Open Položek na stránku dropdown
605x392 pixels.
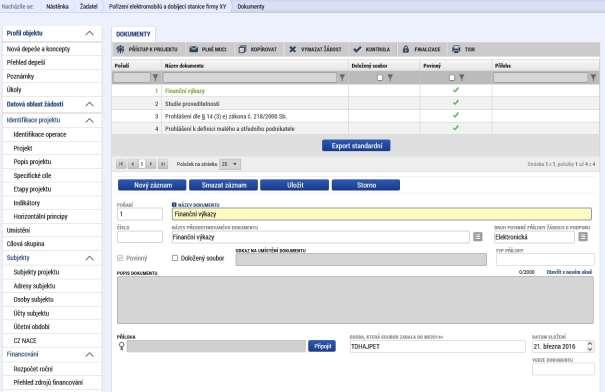click(230, 164)
